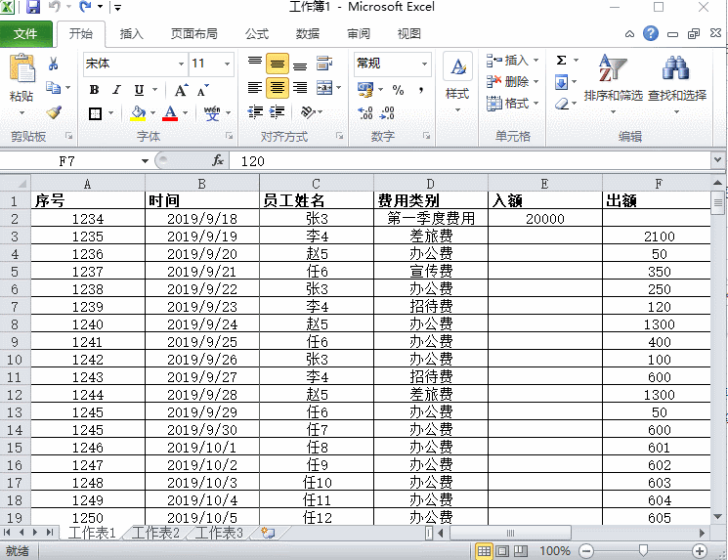Expand the formula bar
Viewport: 728px width, 560px height.
click(x=718, y=160)
